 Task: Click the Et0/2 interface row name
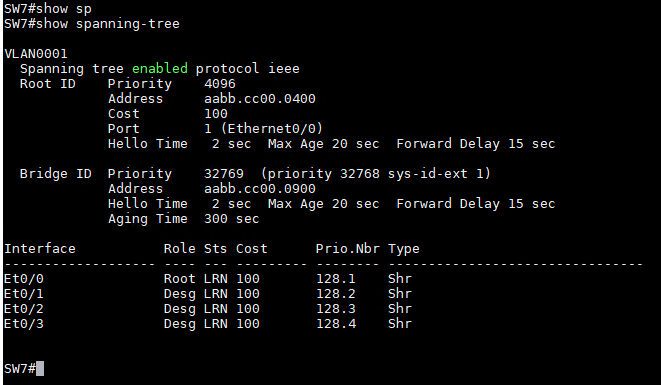pos(24,309)
